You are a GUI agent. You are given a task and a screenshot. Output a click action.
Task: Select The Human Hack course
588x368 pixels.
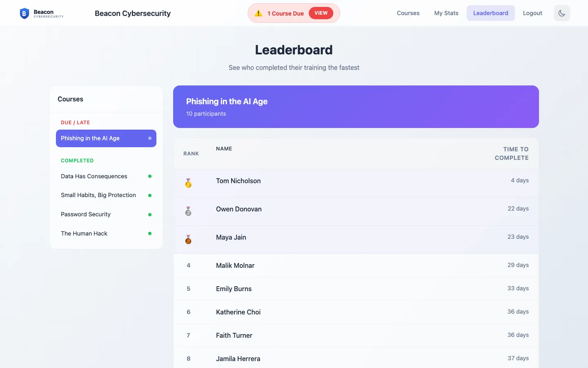tap(106, 233)
